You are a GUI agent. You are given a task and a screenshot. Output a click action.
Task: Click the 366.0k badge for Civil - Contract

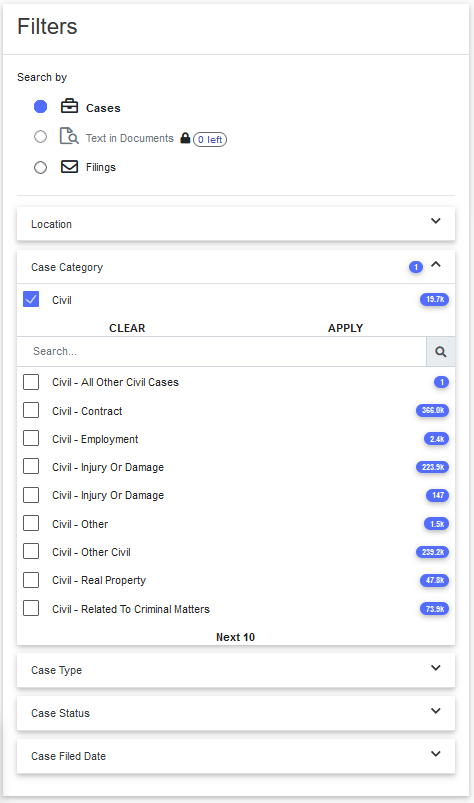(433, 410)
